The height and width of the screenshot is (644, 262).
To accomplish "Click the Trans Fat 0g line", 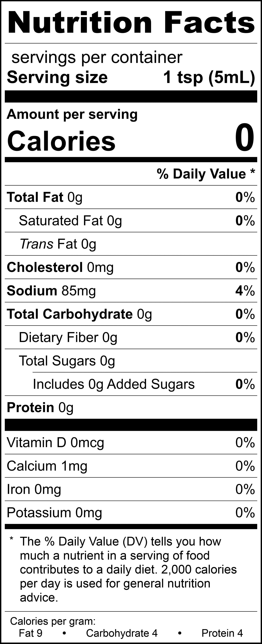I will (58, 244).
